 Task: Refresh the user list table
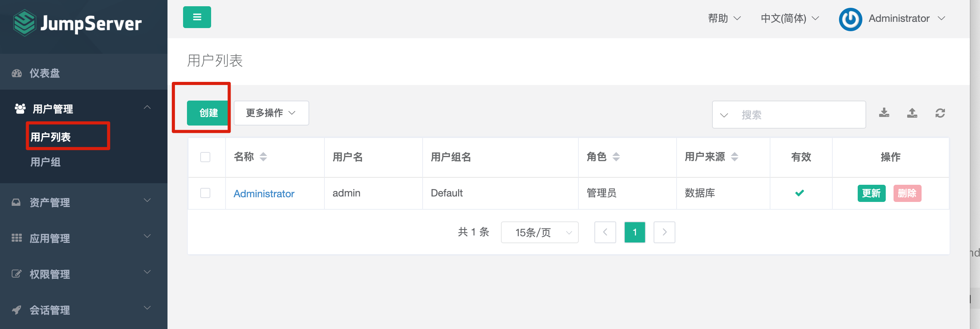940,113
